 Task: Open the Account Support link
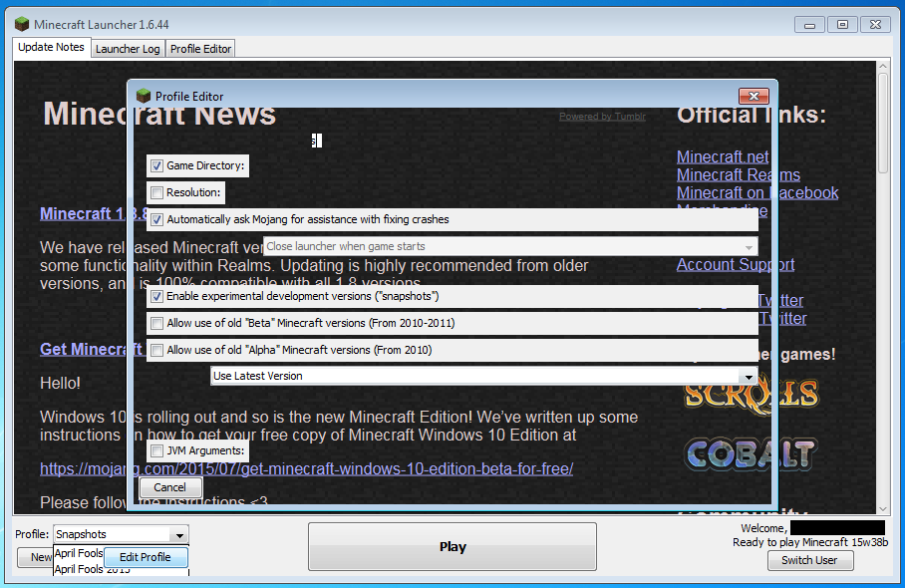point(736,264)
